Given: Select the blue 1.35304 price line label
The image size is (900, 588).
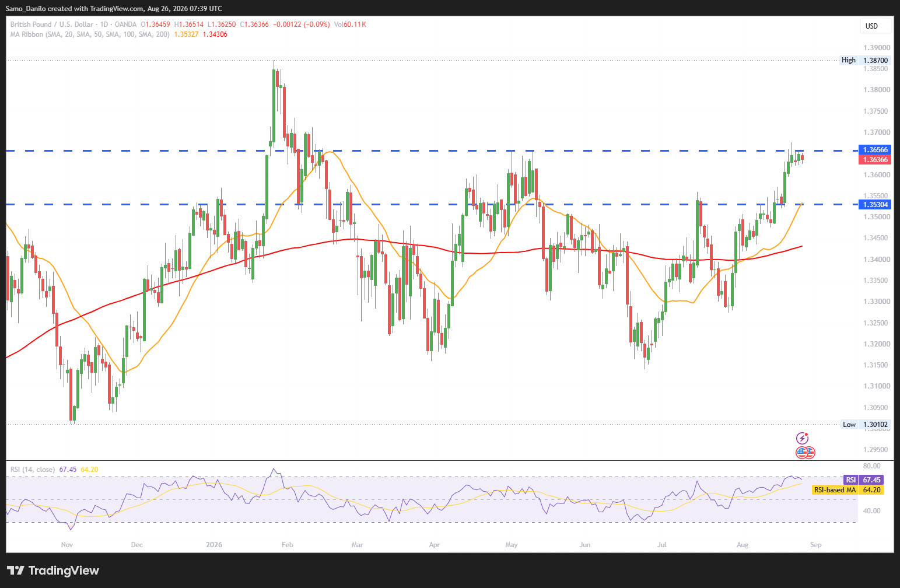Looking at the screenshot, I should [x=876, y=205].
